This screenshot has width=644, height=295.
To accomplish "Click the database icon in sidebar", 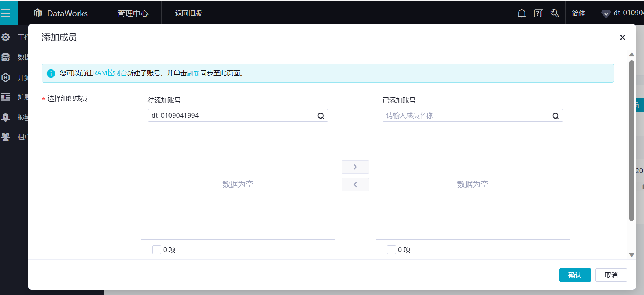I will [x=6, y=57].
